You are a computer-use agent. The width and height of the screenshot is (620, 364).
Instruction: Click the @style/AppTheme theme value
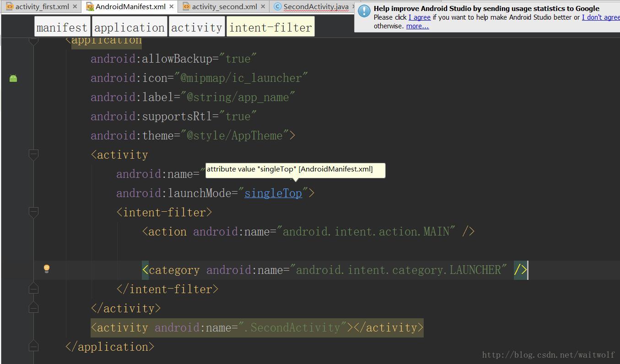point(235,136)
